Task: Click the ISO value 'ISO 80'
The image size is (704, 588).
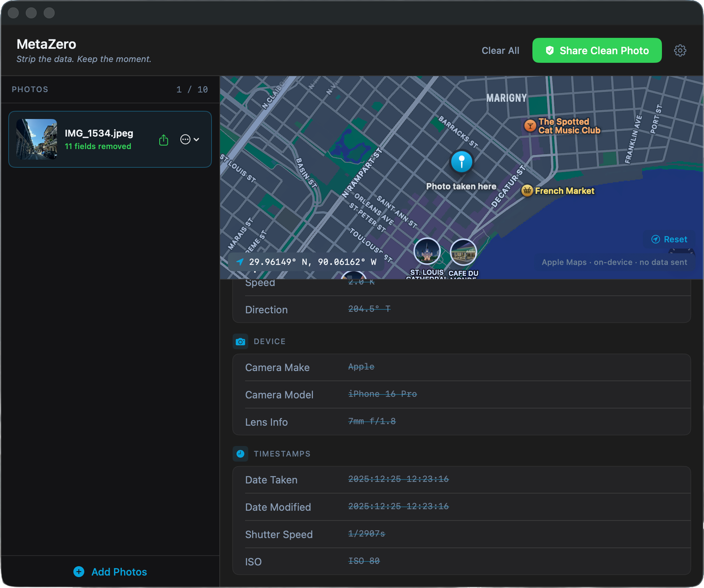Action: 364,561
